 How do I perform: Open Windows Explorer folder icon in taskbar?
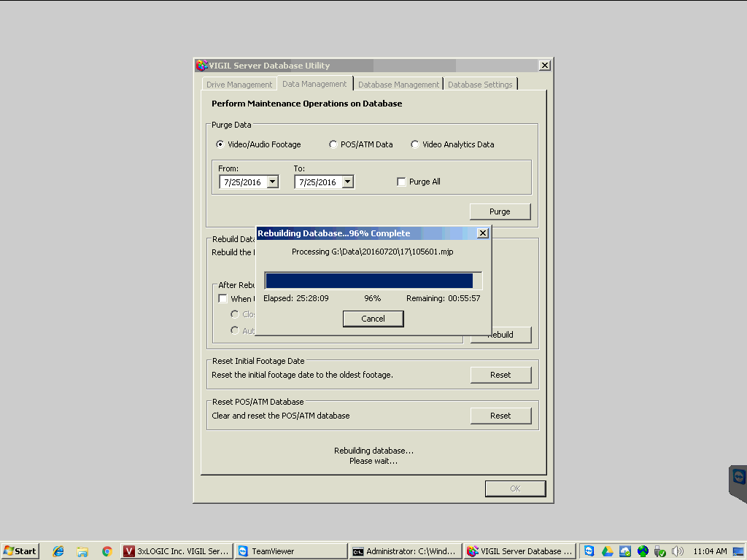[82, 551]
